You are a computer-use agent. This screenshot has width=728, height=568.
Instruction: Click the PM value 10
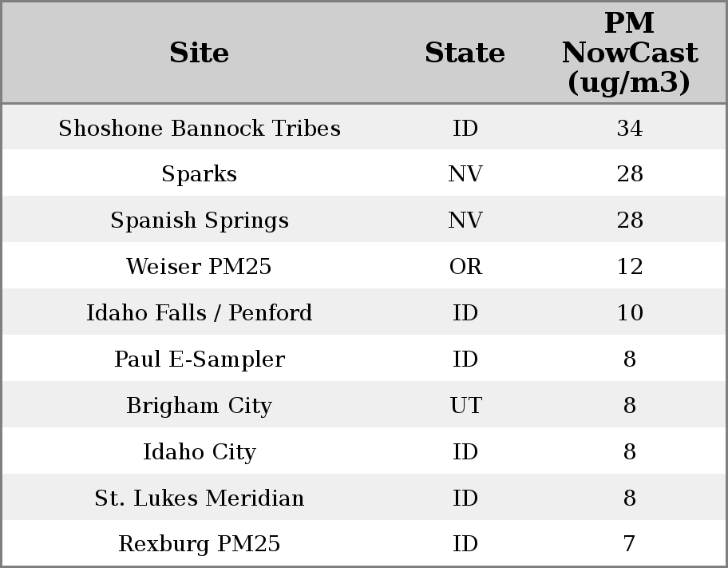pyautogui.click(x=629, y=313)
